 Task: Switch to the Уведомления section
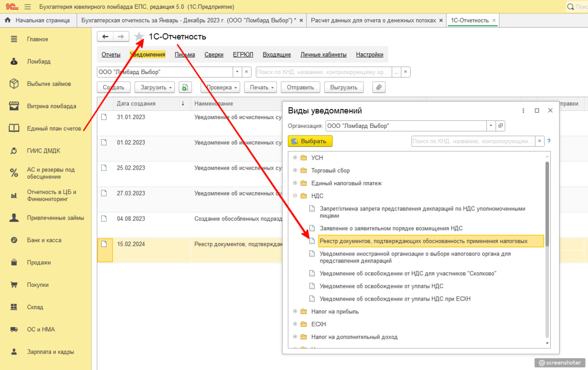point(147,54)
